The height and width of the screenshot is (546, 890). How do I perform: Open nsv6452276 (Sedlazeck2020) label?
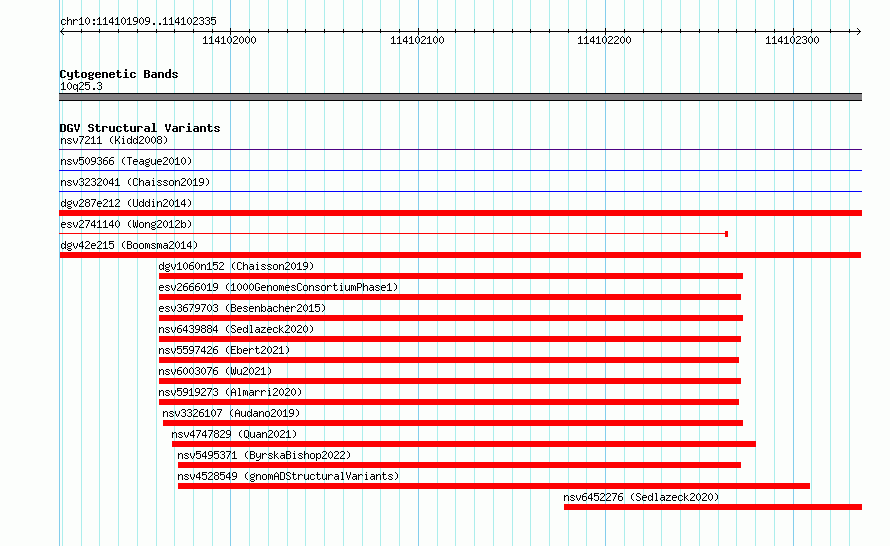click(x=641, y=497)
